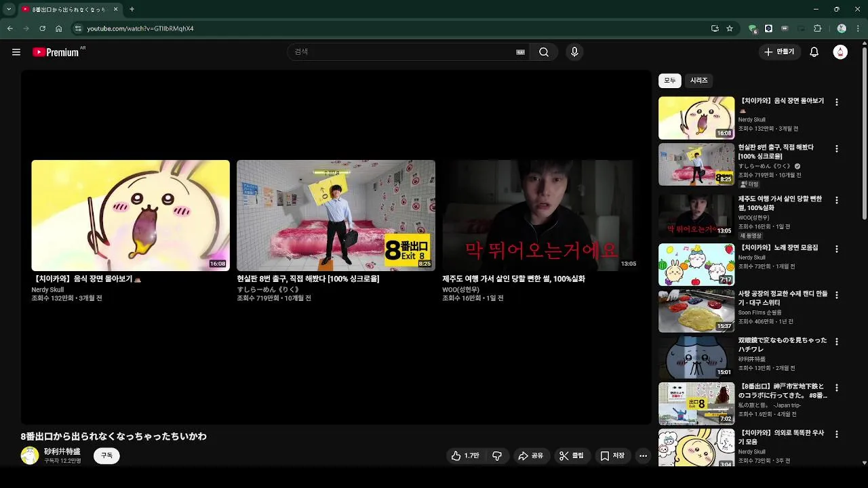Open the notifications bell

814,52
